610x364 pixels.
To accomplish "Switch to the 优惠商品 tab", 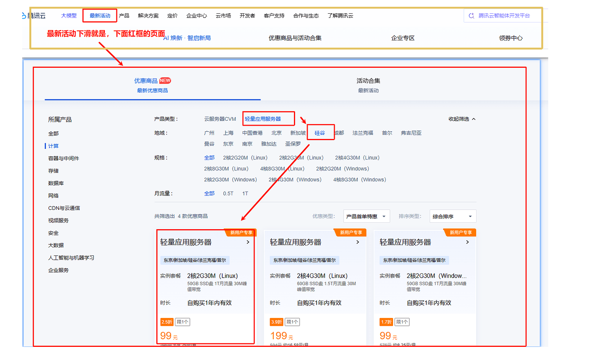I will coord(152,85).
